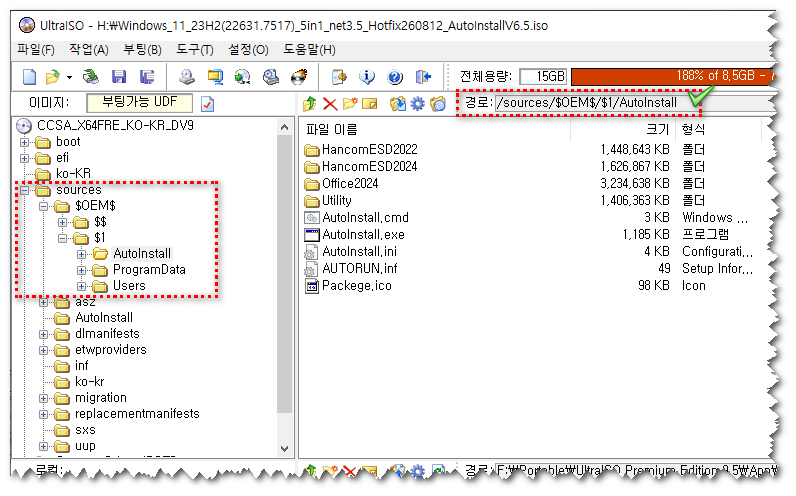Click the boot info checkmark document icon

click(x=207, y=104)
